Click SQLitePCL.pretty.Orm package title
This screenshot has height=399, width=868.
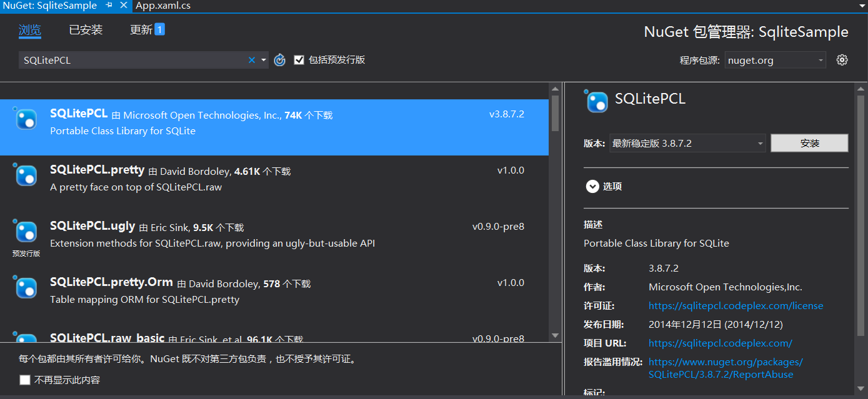pos(111,282)
